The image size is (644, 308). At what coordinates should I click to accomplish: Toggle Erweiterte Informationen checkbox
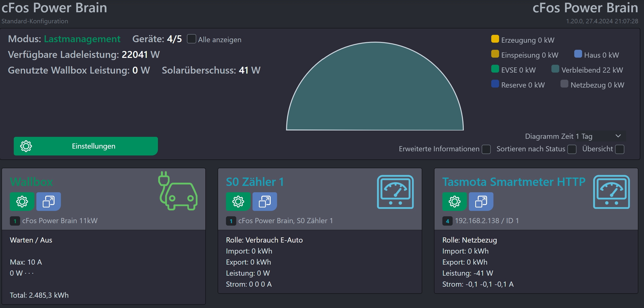click(x=486, y=149)
